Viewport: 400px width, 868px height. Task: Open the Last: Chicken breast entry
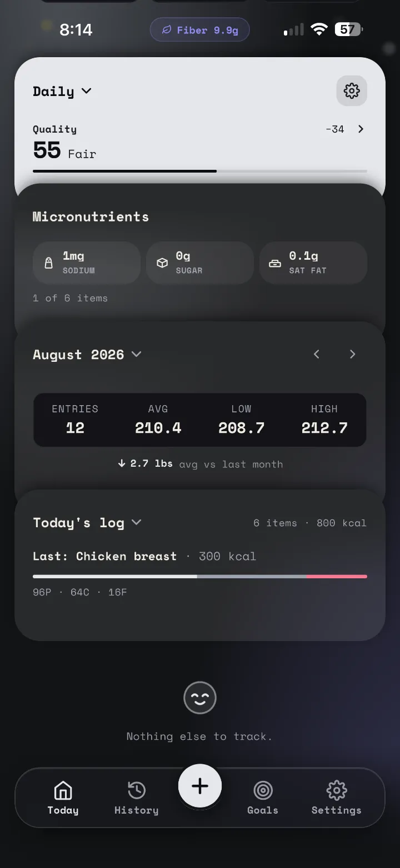[x=144, y=556]
